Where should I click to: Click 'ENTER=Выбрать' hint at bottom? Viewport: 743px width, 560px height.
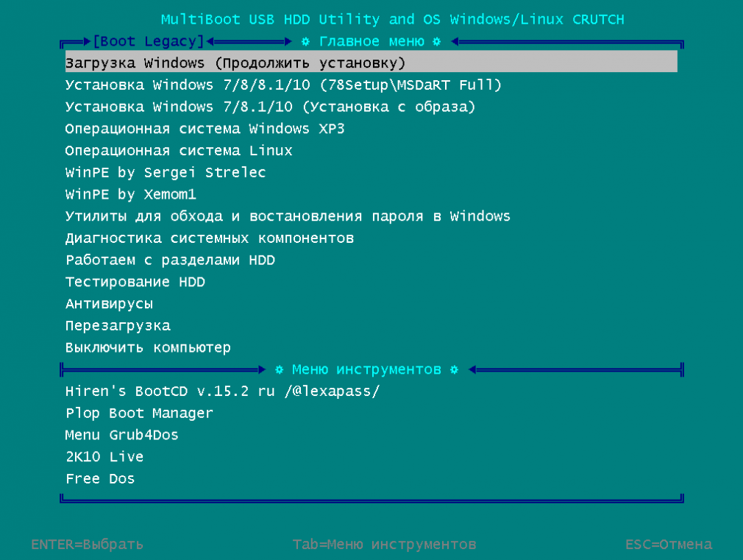88,544
